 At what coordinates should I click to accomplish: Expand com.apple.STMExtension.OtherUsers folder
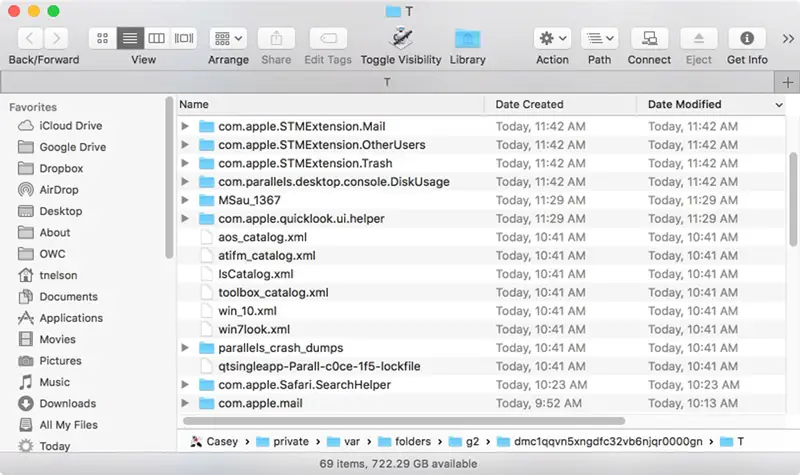185,145
